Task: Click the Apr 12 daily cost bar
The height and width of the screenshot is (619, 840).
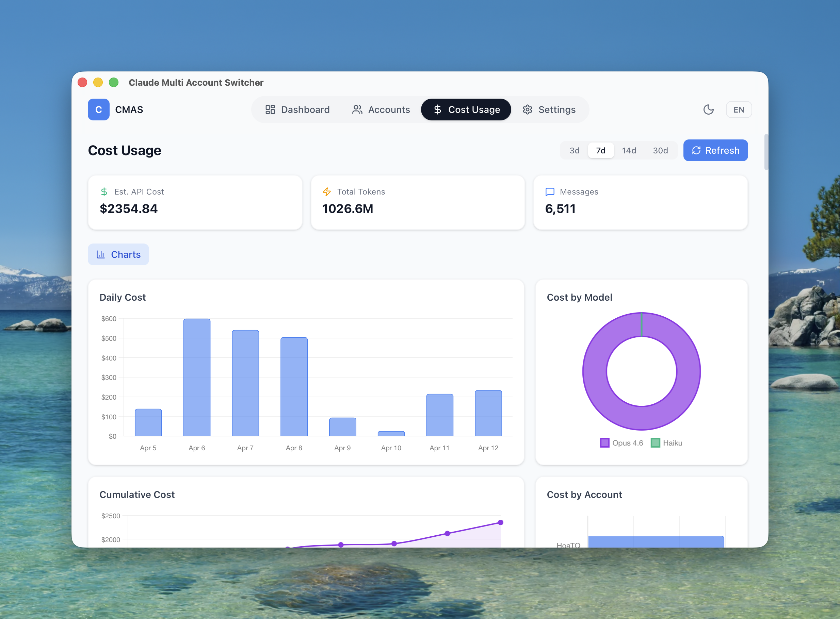Action: pos(488,413)
